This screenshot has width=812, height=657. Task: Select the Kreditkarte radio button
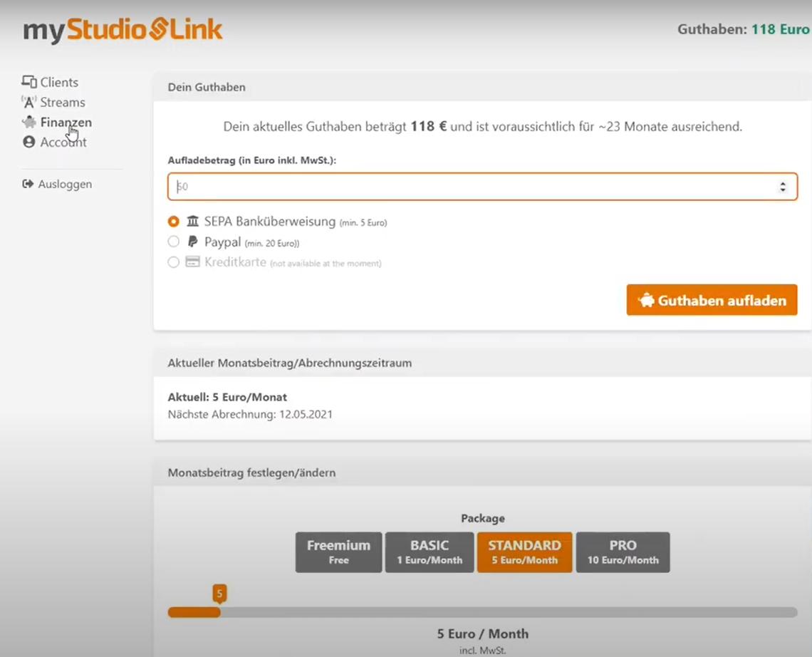(174, 262)
